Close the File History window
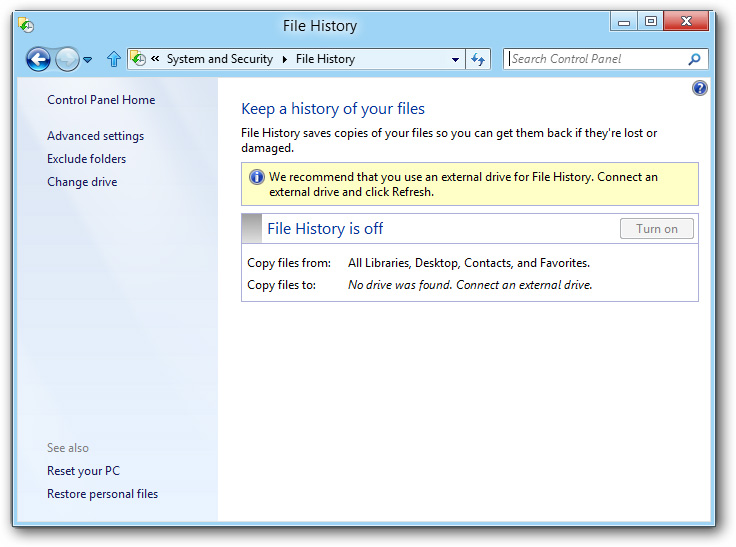The width and height of the screenshot is (736, 547). coord(686,22)
